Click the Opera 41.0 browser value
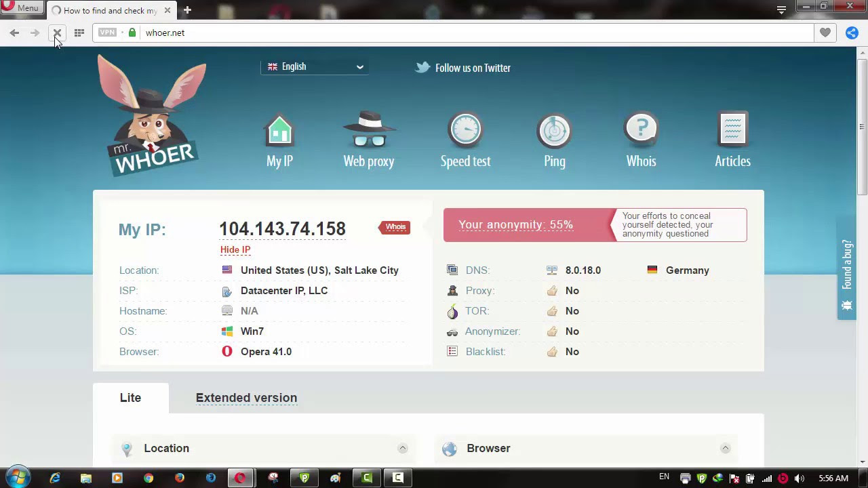Image resolution: width=868 pixels, height=488 pixels. coord(266,351)
